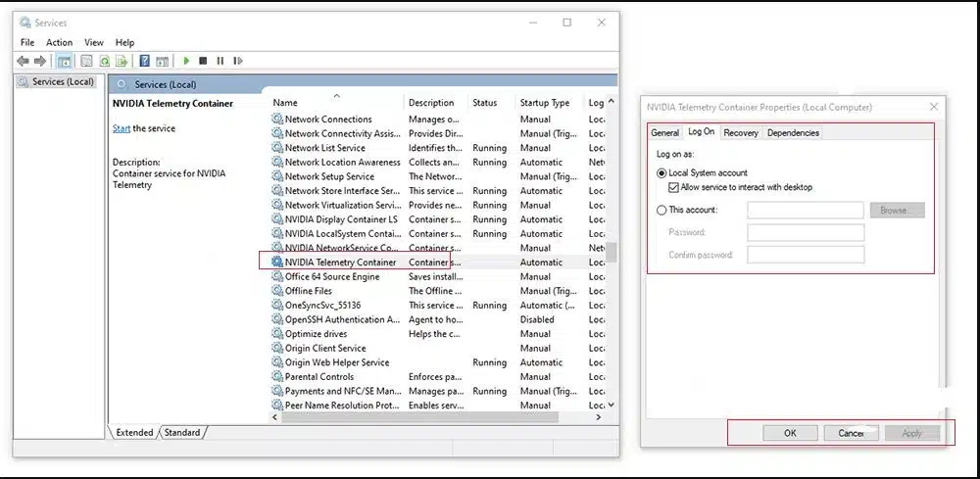This screenshot has height=479, width=980.
Task: Select the Peer Name Resolution Prot... row
Action: click(437, 405)
